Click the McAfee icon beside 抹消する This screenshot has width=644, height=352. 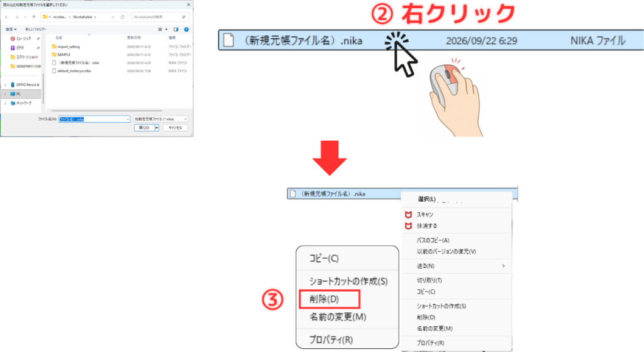408,226
